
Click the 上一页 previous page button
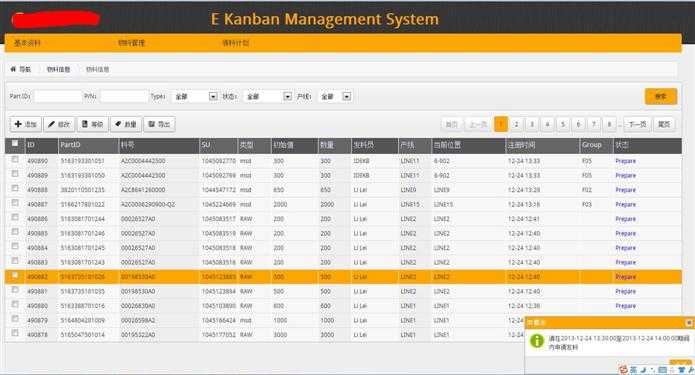pos(478,124)
